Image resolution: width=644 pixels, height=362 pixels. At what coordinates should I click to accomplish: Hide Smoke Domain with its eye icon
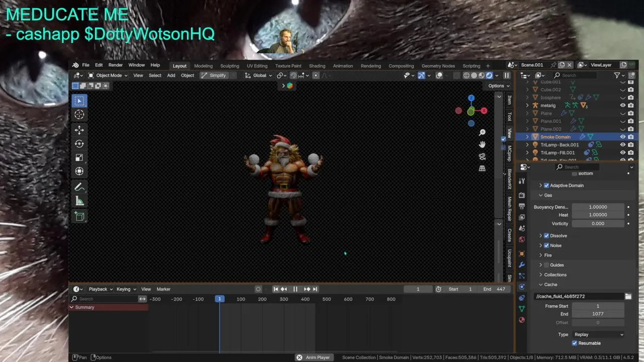pyautogui.click(x=622, y=137)
